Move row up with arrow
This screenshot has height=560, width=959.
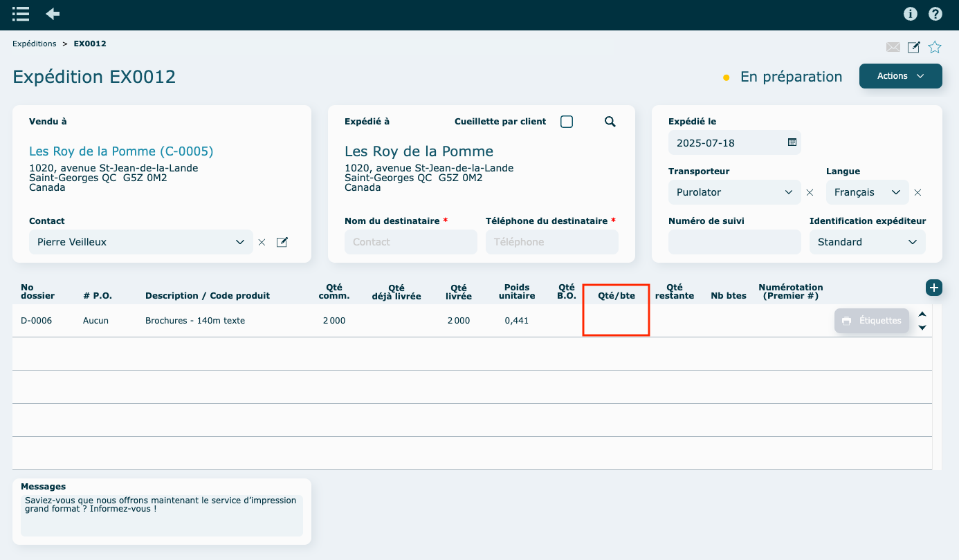click(x=922, y=314)
